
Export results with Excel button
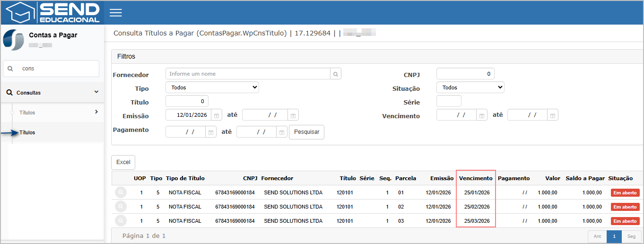tap(123, 162)
